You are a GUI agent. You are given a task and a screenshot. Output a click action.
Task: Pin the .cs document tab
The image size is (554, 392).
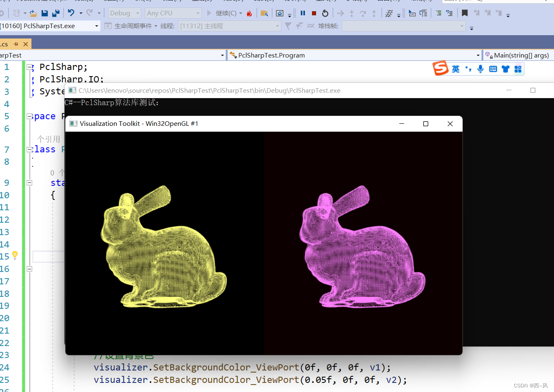coord(16,44)
